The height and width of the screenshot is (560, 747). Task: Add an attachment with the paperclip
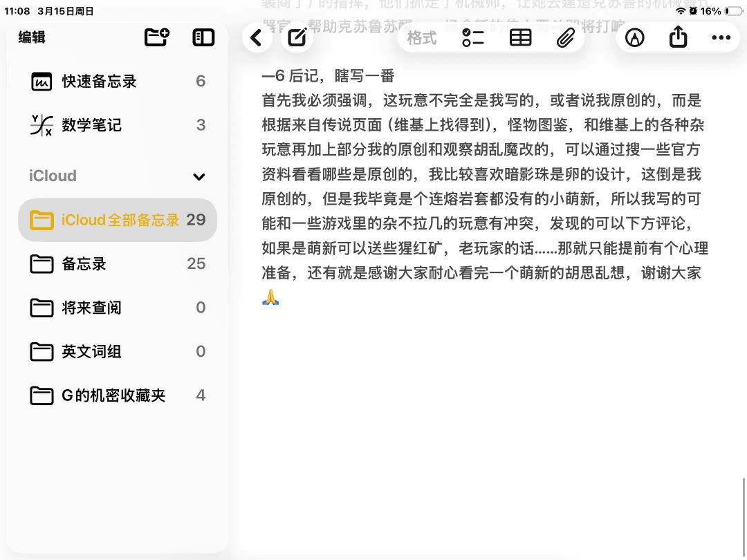click(566, 37)
